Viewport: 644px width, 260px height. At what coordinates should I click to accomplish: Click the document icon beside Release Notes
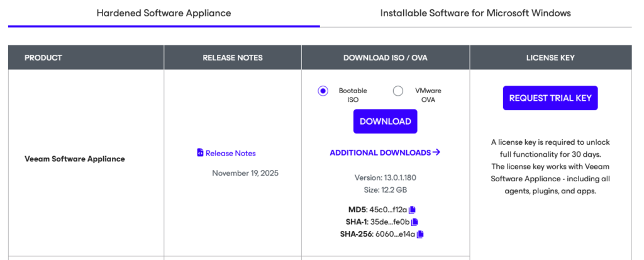pyautogui.click(x=200, y=153)
